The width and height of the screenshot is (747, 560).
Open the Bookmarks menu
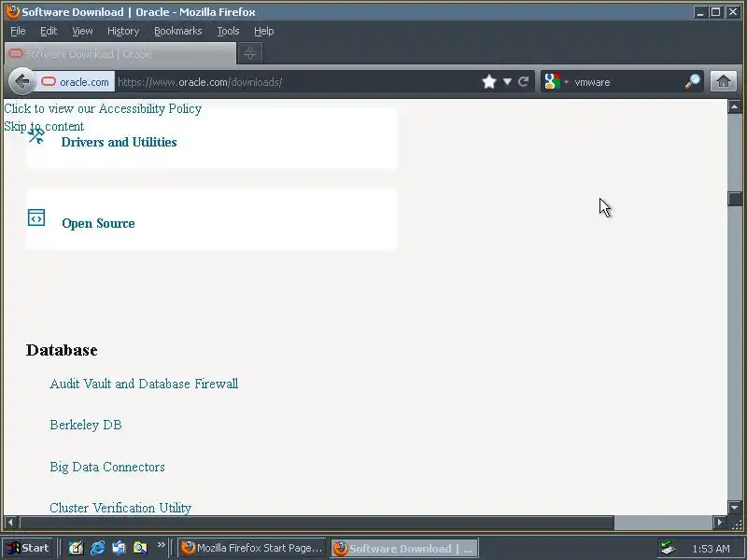(x=177, y=31)
